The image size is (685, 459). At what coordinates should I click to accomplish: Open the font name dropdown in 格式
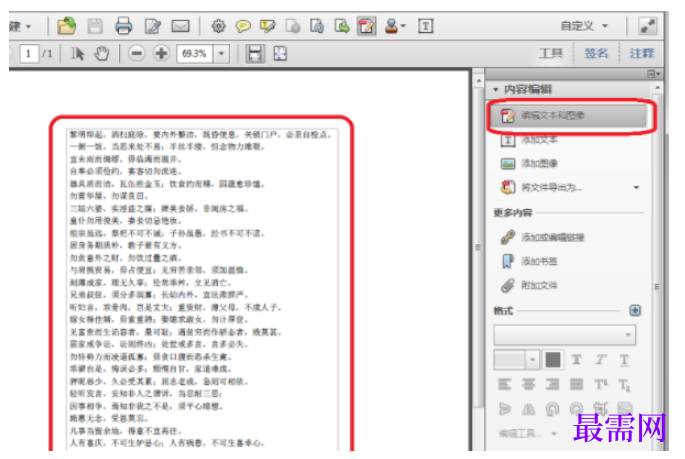[x=564, y=335]
